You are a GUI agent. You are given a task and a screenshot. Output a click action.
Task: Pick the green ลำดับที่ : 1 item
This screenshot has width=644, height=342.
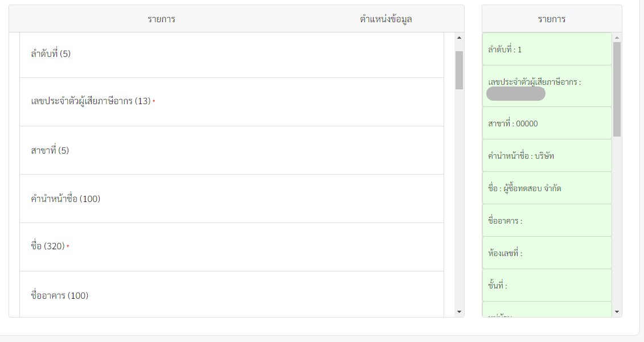[547, 50]
